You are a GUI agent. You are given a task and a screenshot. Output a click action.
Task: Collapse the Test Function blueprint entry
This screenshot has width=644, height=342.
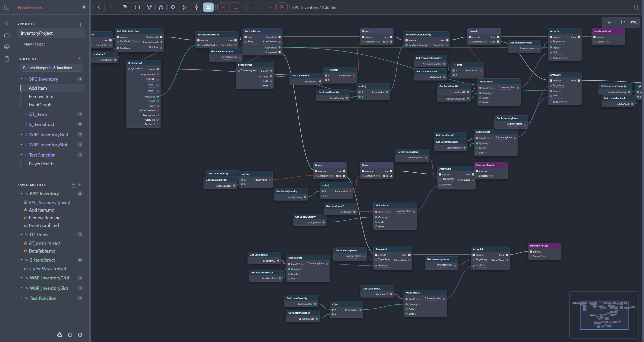coord(22,155)
